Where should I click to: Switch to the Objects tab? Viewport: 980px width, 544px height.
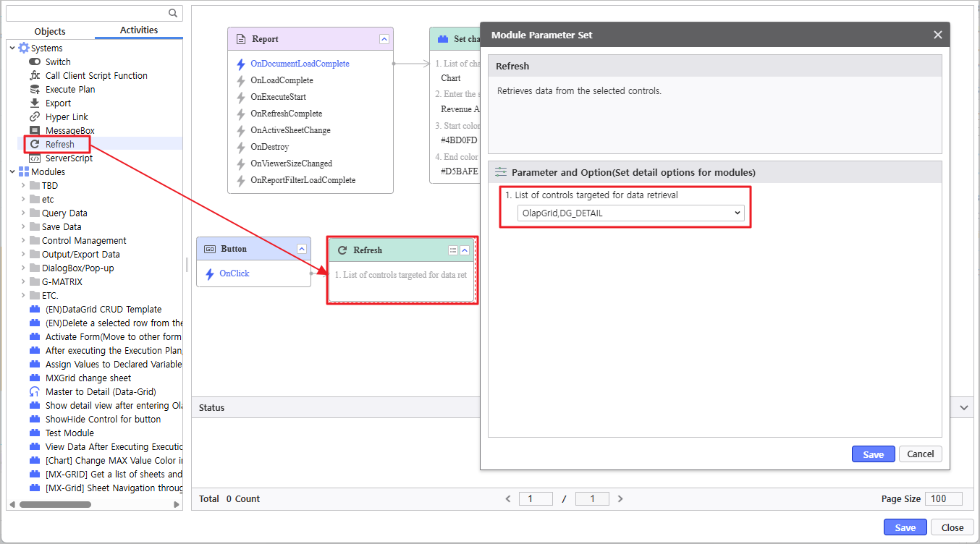pos(50,31)
